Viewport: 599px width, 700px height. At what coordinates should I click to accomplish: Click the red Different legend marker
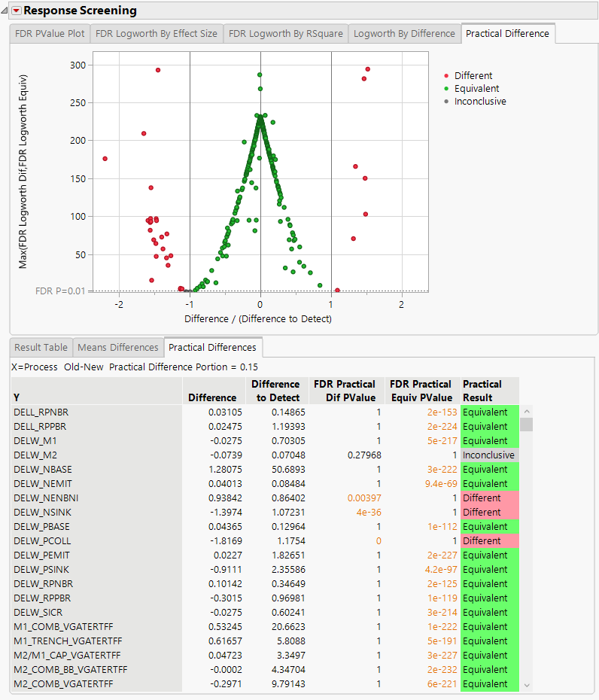446,76
